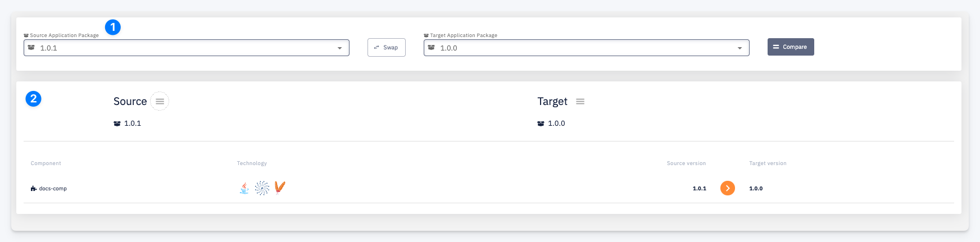This screenshot has width=980, height=242.
Task: Open the Source hamburger menu icon
Action: (160, 101)
